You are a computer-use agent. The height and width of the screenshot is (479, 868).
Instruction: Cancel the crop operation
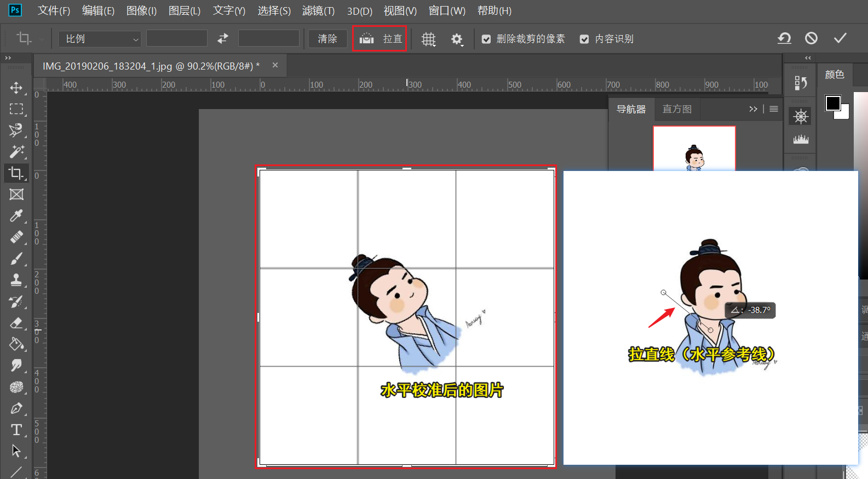click(x=811, y=38)
